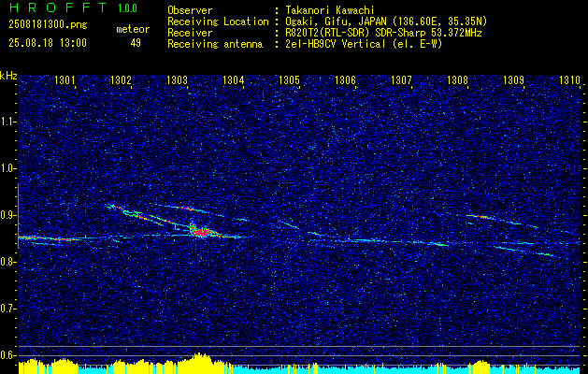Click the 0.6 kHz axis label
This screenshot has width=588, height=374.
point(7,355)
